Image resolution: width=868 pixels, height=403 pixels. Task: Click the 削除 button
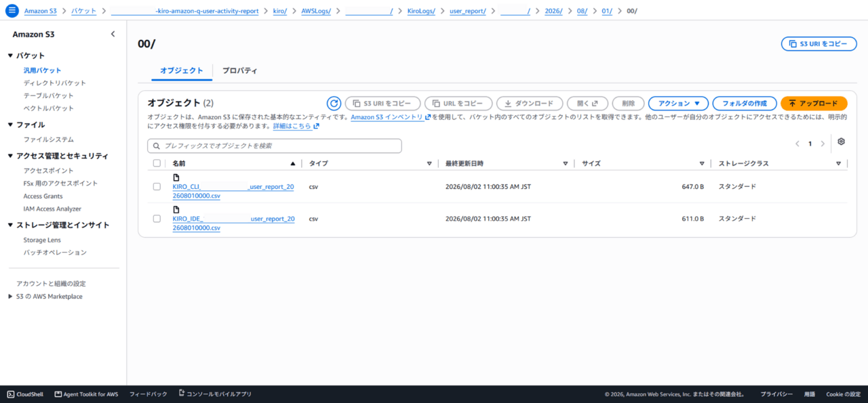pos(628,104)
